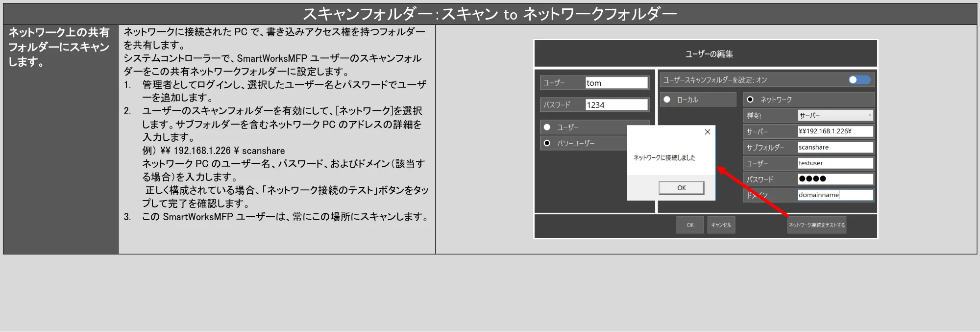Image resolution: width=980 pixels, height=332 pixels.
Task: Click the network user field with testuser
Action: (835, 163)
